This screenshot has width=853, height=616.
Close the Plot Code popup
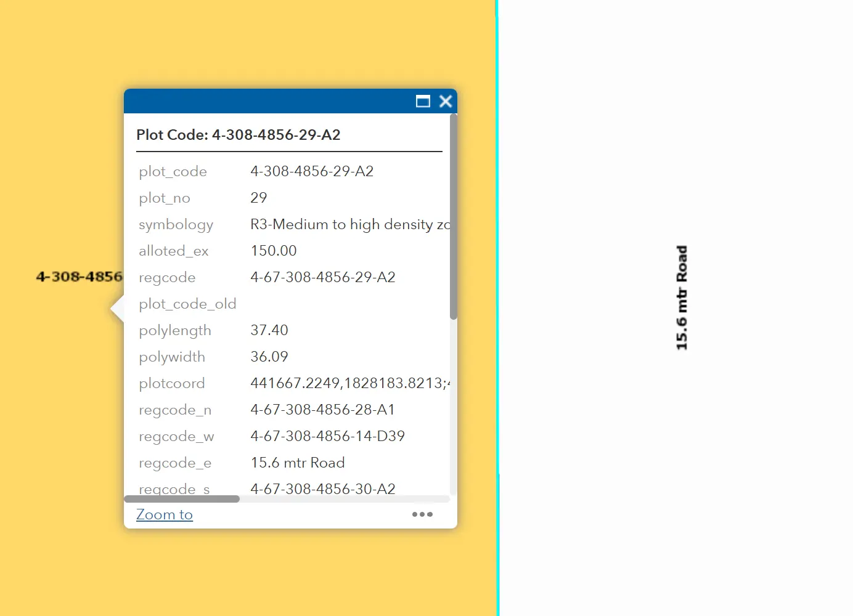tap(446, 102)
